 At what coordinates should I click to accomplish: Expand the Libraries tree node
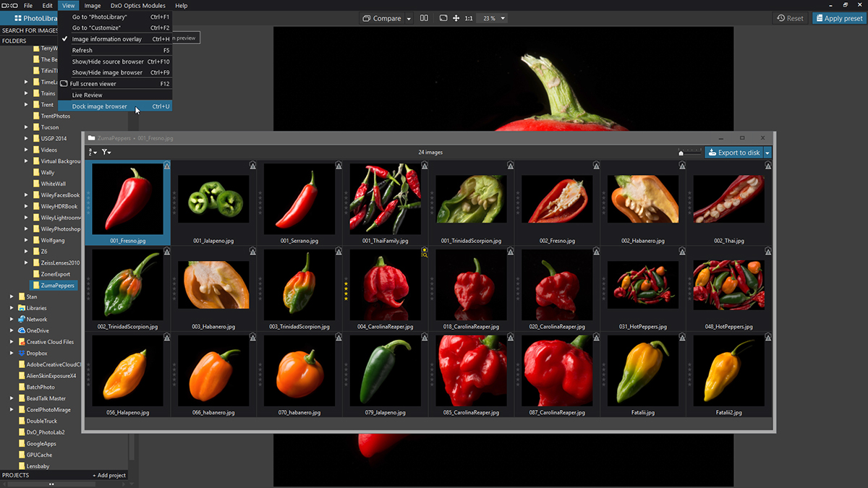coord(12,308)
